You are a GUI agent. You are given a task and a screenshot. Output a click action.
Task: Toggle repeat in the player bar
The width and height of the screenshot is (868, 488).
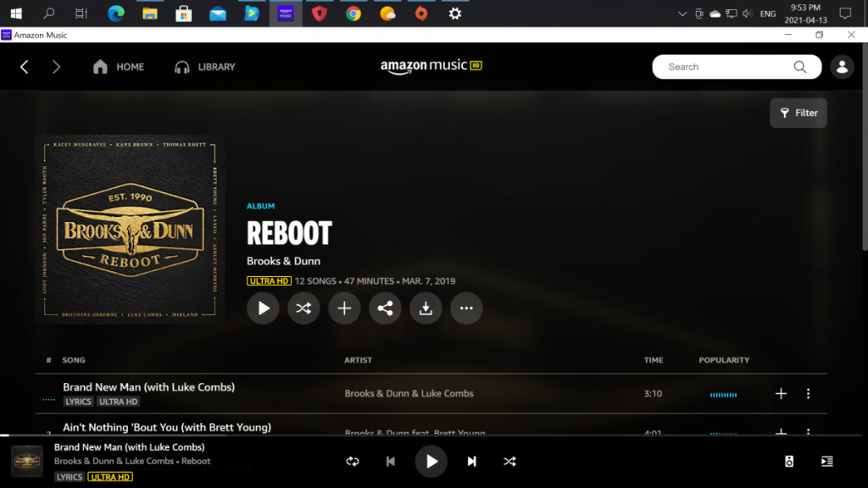pos(353,462)
